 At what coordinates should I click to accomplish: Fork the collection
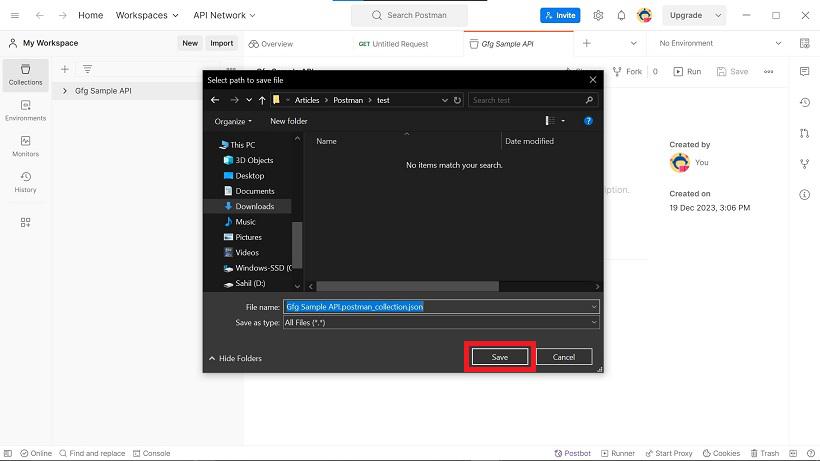[627, 72]
